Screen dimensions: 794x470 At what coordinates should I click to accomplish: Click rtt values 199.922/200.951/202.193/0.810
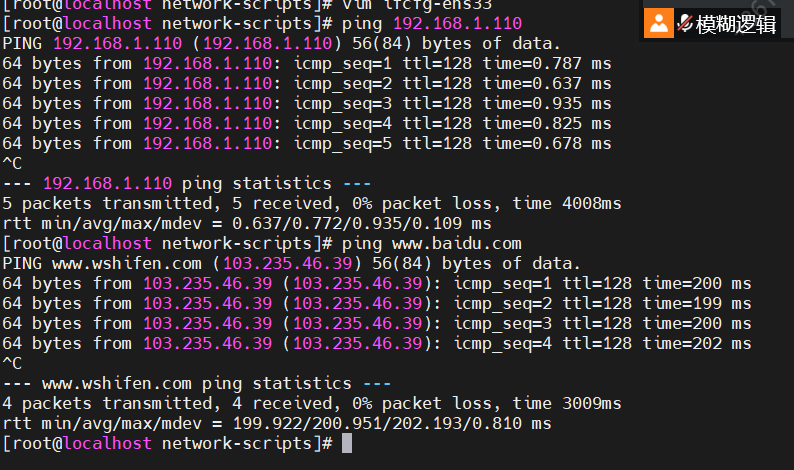[x=377, y=423]
